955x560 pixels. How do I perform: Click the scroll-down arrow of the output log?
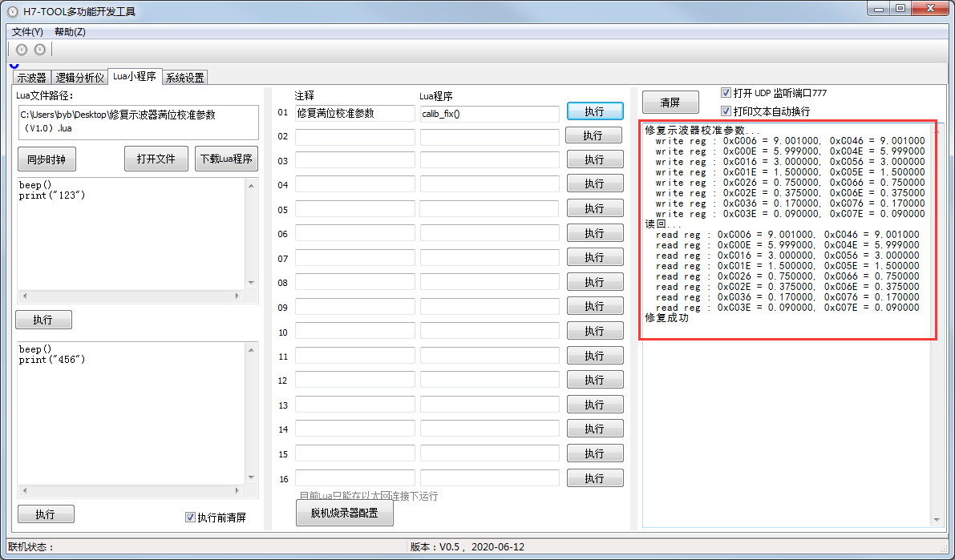[937, 520]
